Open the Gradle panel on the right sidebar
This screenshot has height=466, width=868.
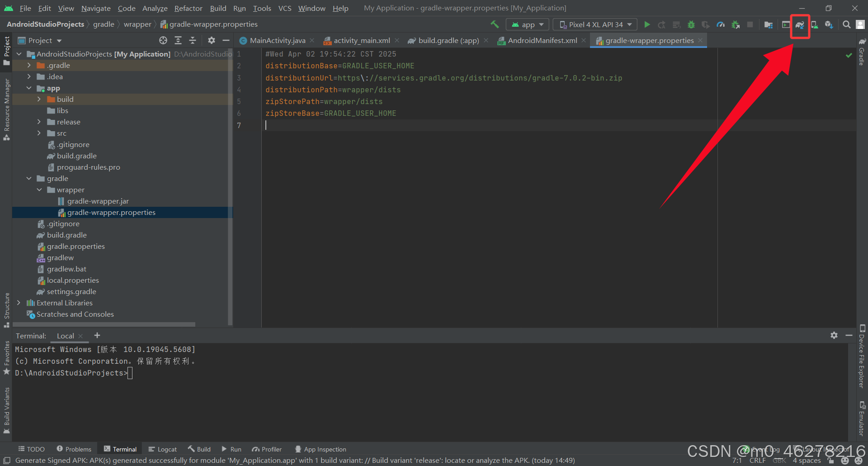(862, 57)
